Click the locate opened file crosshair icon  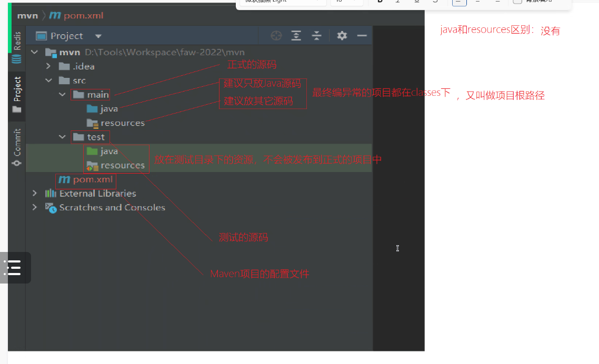click(276, 36)
